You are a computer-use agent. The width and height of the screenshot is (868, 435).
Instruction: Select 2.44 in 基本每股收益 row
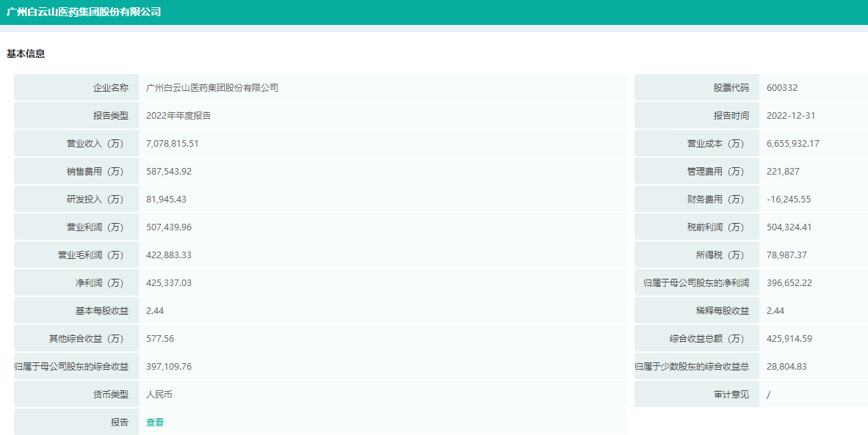155,310
